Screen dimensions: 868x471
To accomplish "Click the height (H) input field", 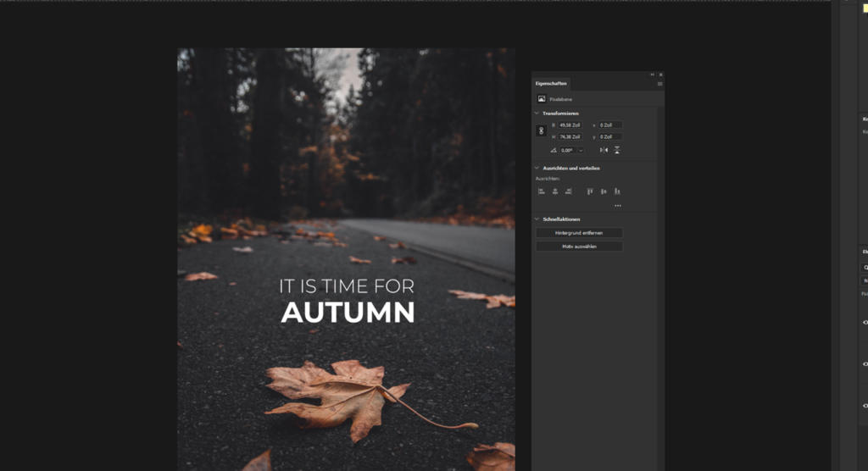I will point(570,136).
